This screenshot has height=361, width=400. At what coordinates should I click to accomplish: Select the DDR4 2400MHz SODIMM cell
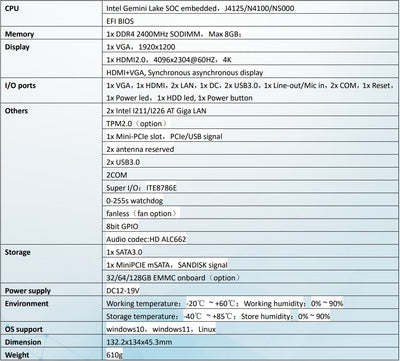(250, 34)
